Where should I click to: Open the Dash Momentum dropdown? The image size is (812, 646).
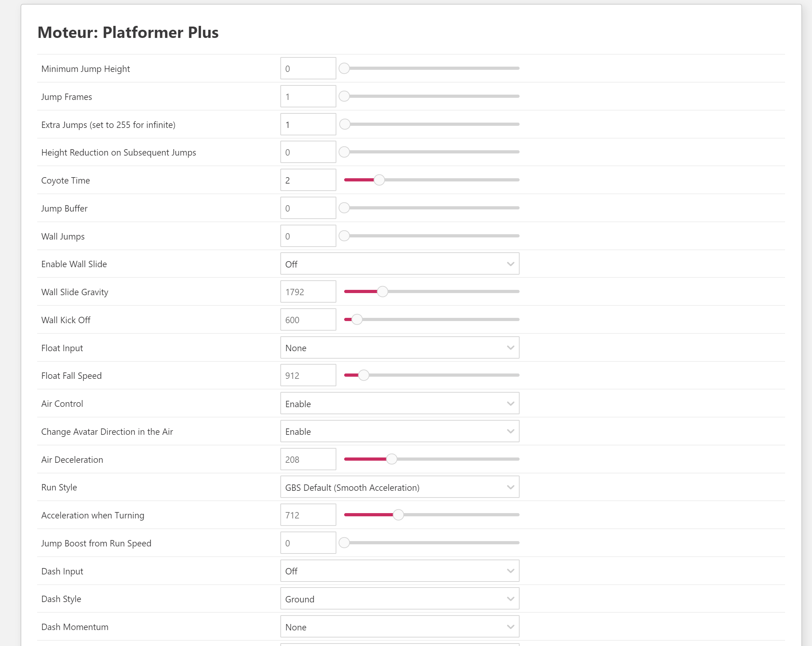point(399,627)
